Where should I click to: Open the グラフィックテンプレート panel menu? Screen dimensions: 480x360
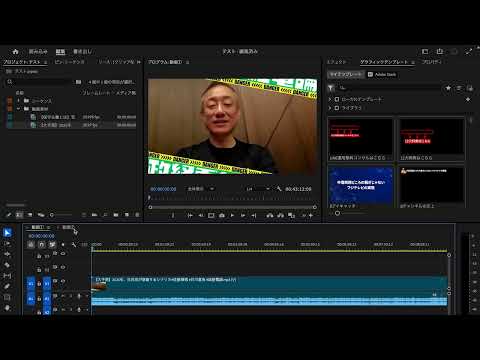pyautogui.click(x=413, y=62)
